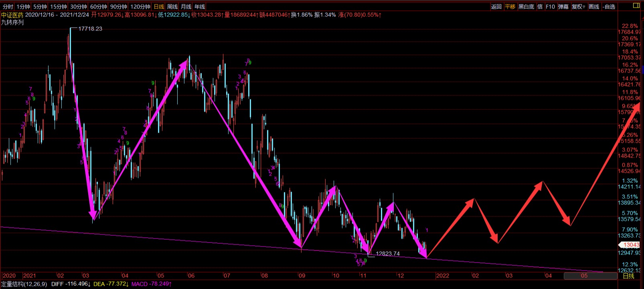The width and height of the screenshot is (644, 289).
Task: Switch to 月线 monthly chart
Action: tap(186, 7)
